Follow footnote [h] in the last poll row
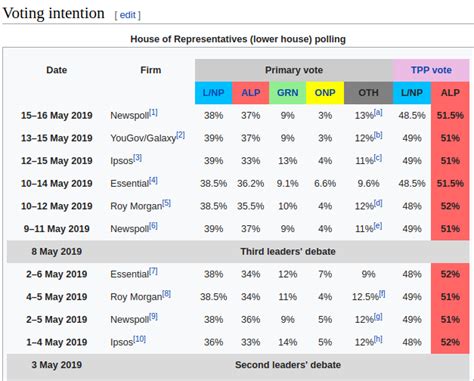 (378, 339)
